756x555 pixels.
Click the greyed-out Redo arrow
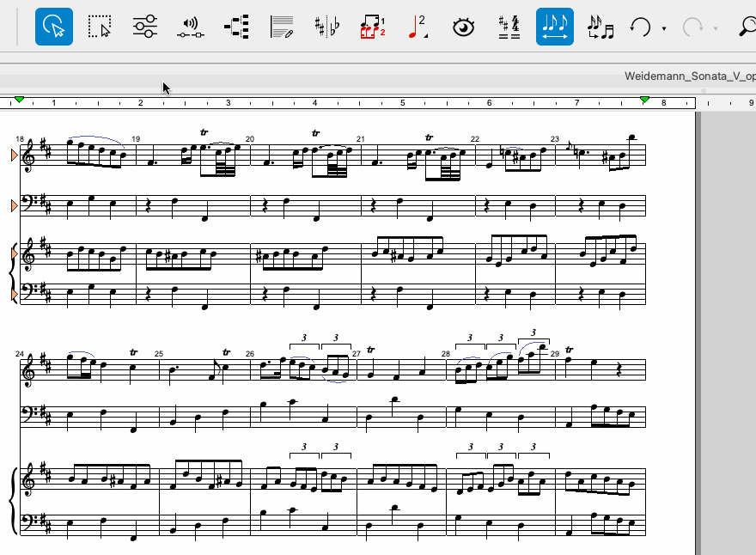[x=692, y=27]
